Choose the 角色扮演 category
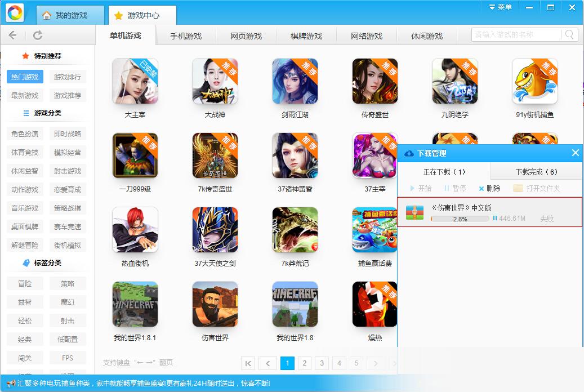 coord(25,134)
